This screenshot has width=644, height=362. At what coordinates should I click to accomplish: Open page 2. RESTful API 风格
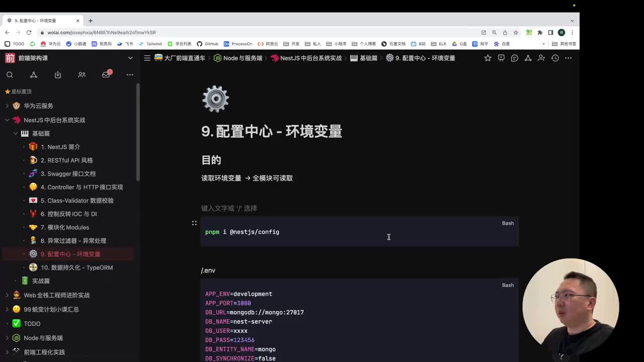pos(66,160)
